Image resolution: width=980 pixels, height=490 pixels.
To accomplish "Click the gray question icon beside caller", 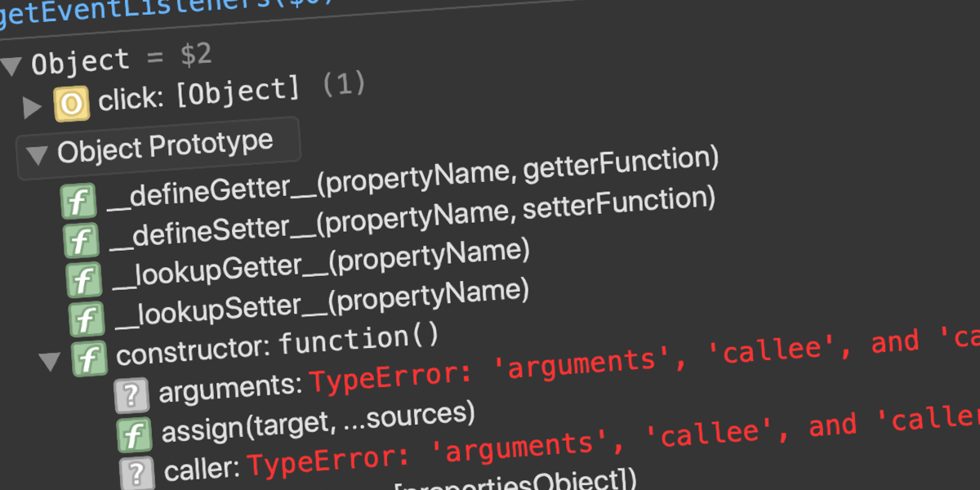I will (137, 473).
